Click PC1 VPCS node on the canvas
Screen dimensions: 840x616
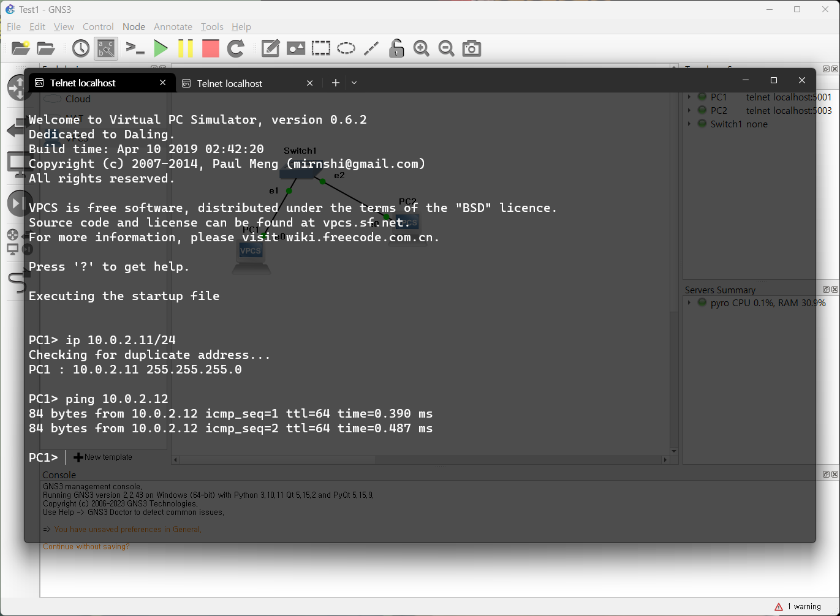(251, 257)
